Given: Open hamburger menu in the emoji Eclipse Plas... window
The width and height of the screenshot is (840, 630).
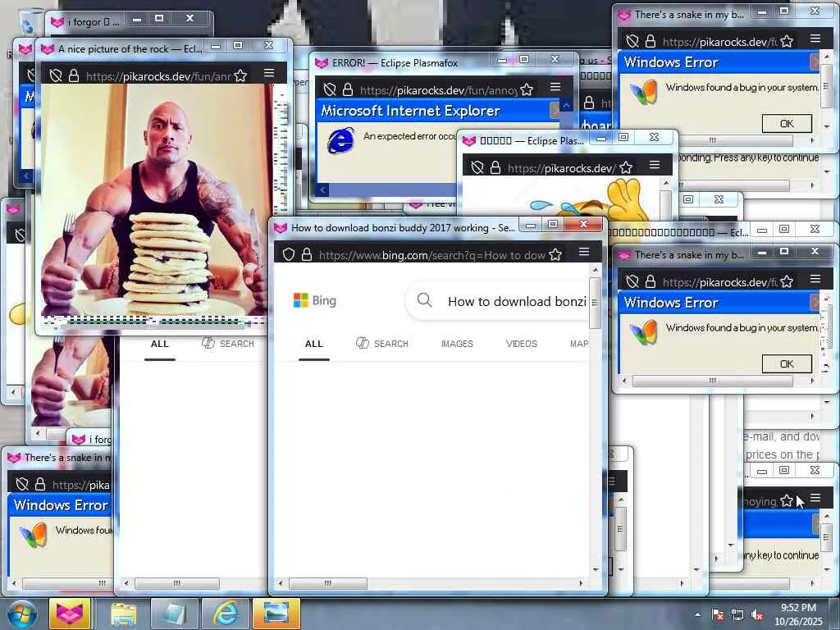Looking at the screenshot, I should [655, 165].
